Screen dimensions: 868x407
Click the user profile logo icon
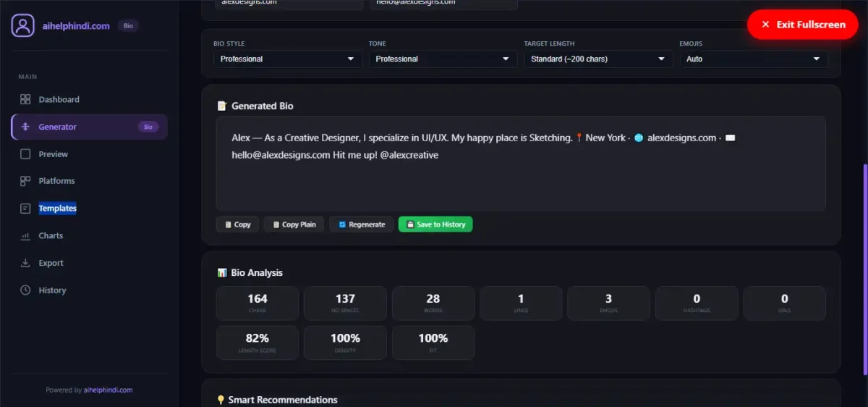22,25
